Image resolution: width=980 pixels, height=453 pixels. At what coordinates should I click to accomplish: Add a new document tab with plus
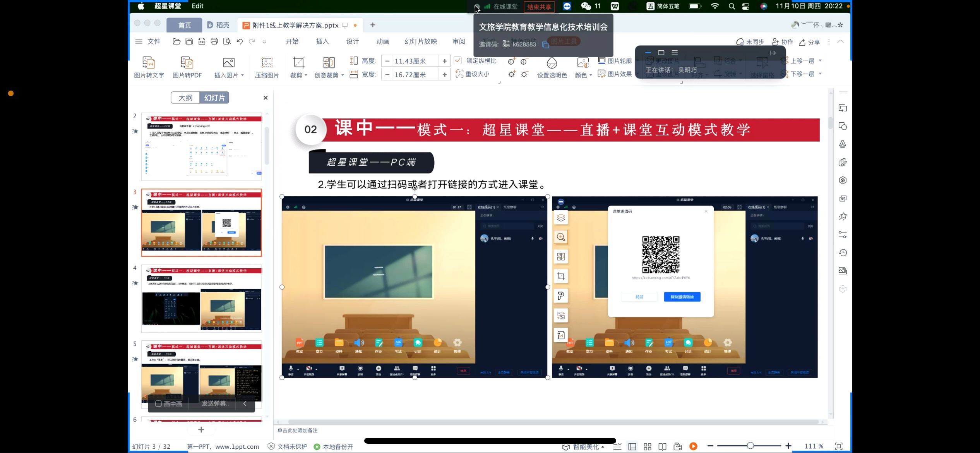point(373,25)
